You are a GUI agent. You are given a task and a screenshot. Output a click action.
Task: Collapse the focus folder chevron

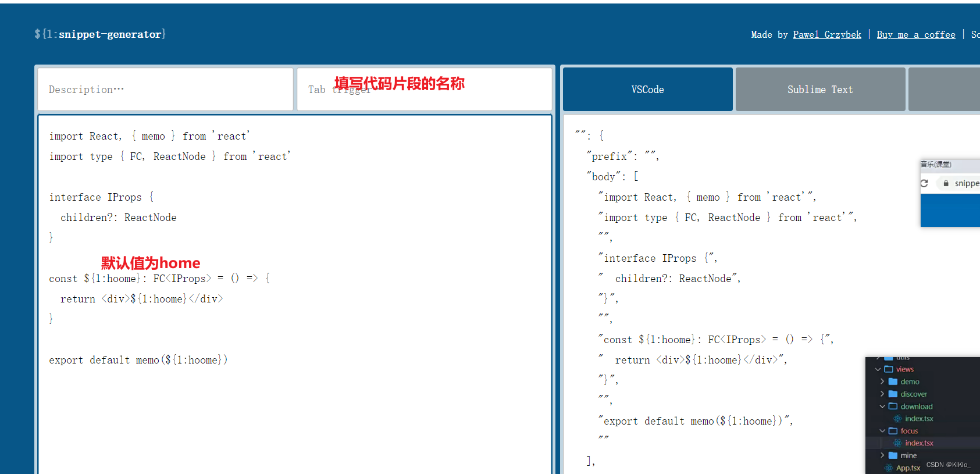882,431
